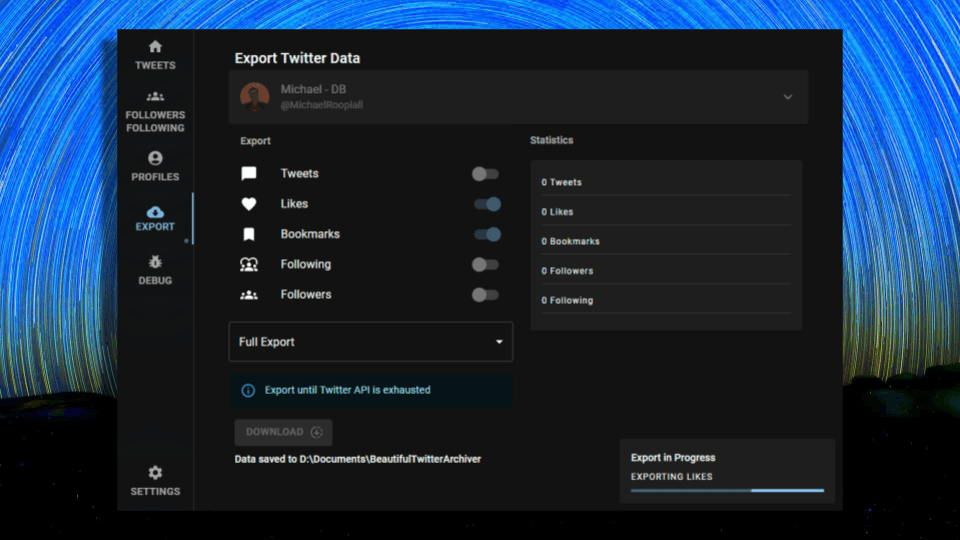Click the 'Export until Twitter API is exhausted' notice
Screen dimensions: 960x540
pyautogui.click(x=371, y=391)
